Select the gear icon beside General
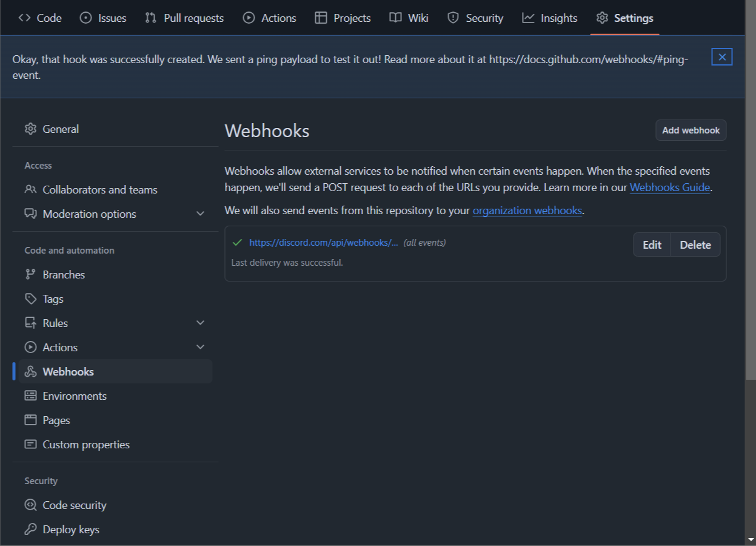 (30, 129)
